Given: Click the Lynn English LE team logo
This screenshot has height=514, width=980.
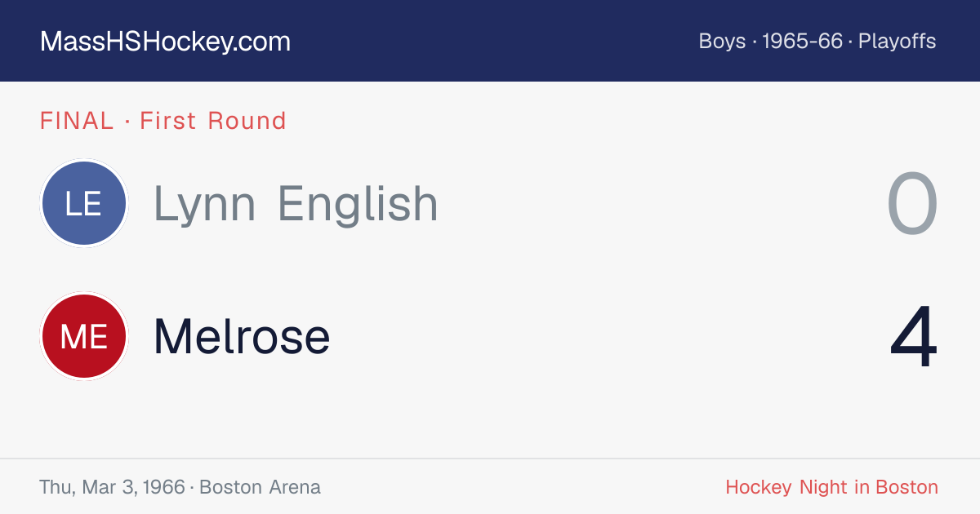Looking at the screenshot, I should point(83,203).
